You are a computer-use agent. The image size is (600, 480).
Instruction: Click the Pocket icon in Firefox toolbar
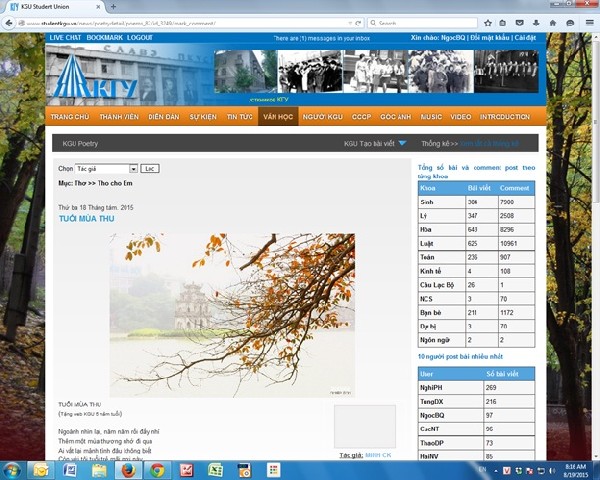click(519, 23)
